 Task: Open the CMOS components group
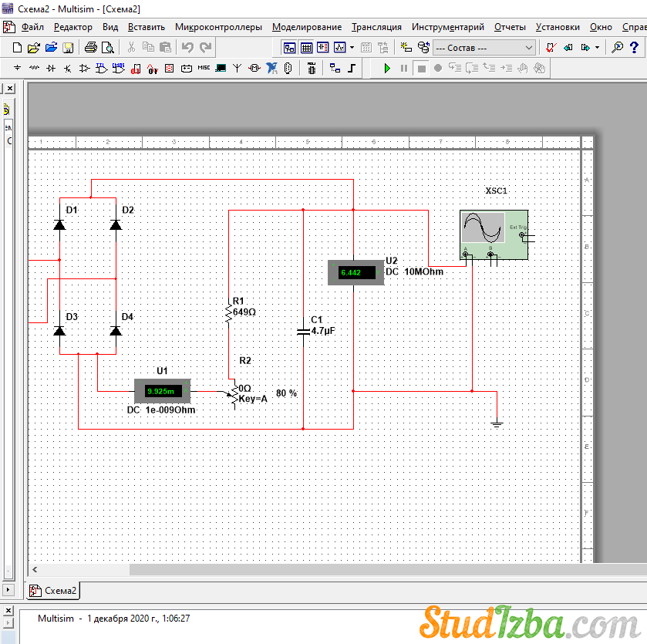tap(118, 69)
